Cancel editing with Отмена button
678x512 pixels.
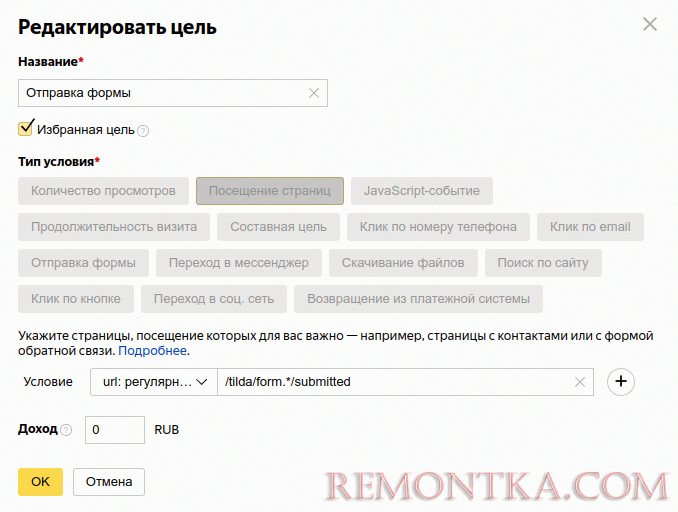point(109,482)
